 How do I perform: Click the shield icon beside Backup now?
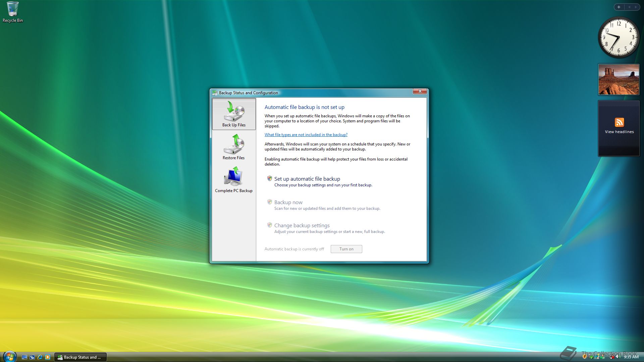coord(270,202)
